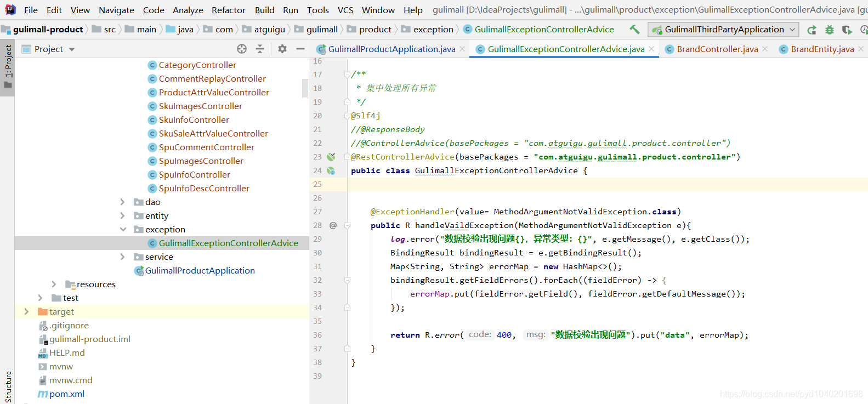Click the locate/select opened file target icon

(x=242, y=49)
